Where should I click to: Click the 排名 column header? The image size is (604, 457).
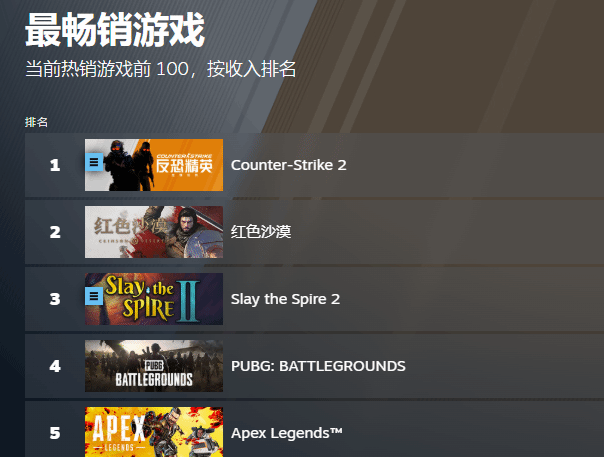point(36,122)
